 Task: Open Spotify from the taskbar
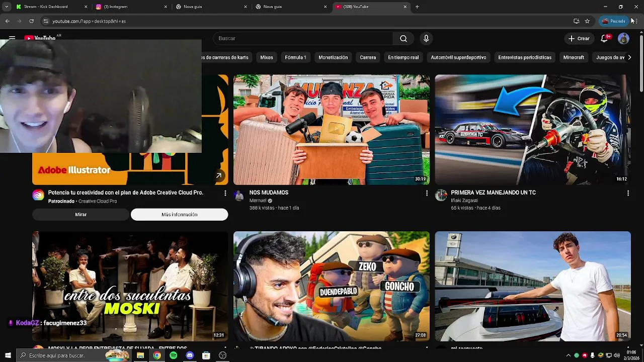pyautogui.click(x=173, y=355)
